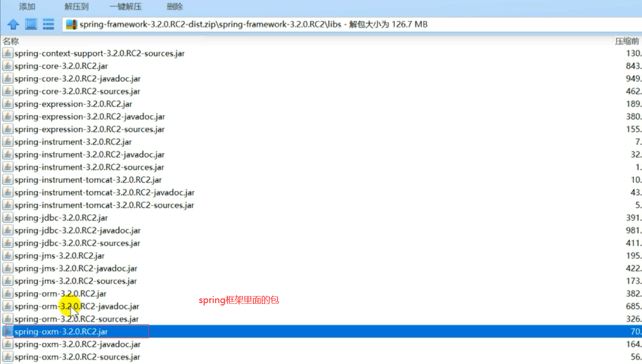642x364 pixels.
Task: Click the jar icon beside spring-jms-3.2.0.RC2-sources.jar
Action: point(8,281)
